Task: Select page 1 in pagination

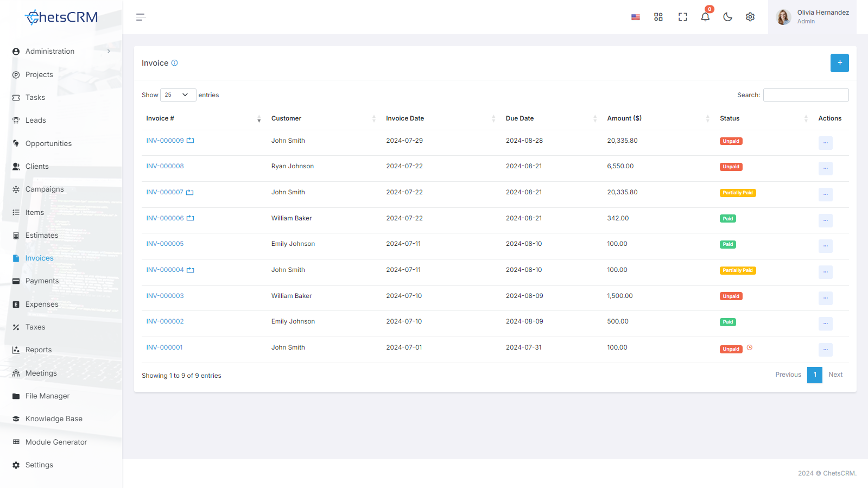Action: [815, 375]
